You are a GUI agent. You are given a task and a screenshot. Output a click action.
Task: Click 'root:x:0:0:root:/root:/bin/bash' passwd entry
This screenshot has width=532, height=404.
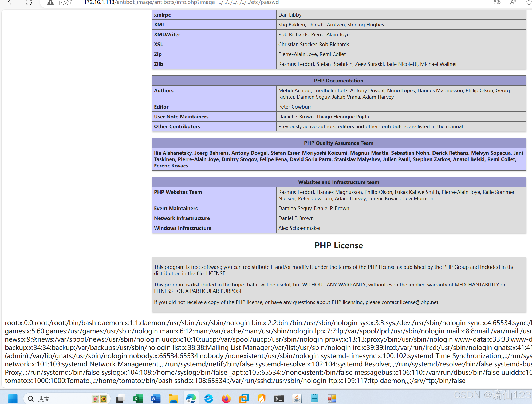tap(50, 323)
